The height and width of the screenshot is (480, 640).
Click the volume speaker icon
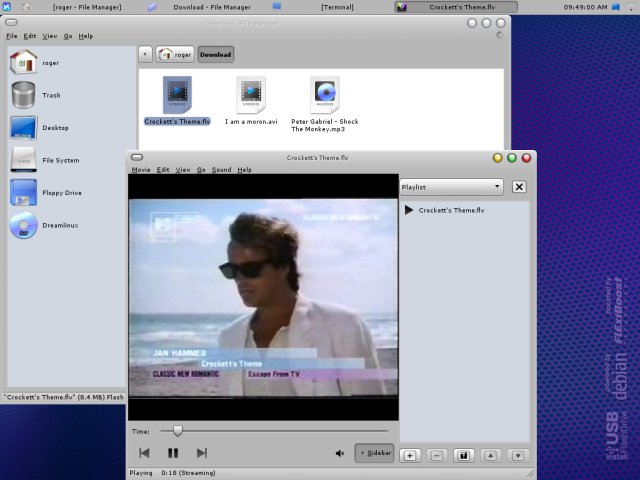point(340,453)
